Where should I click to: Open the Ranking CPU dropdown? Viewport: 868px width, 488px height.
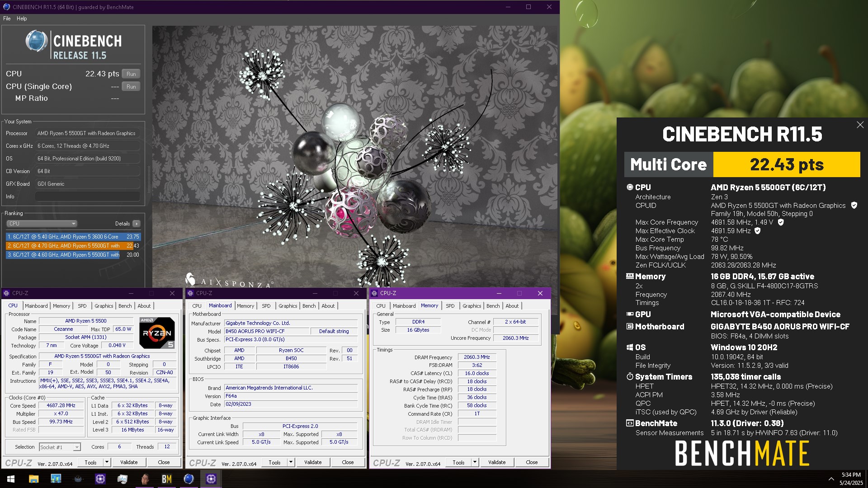[42, 224]
